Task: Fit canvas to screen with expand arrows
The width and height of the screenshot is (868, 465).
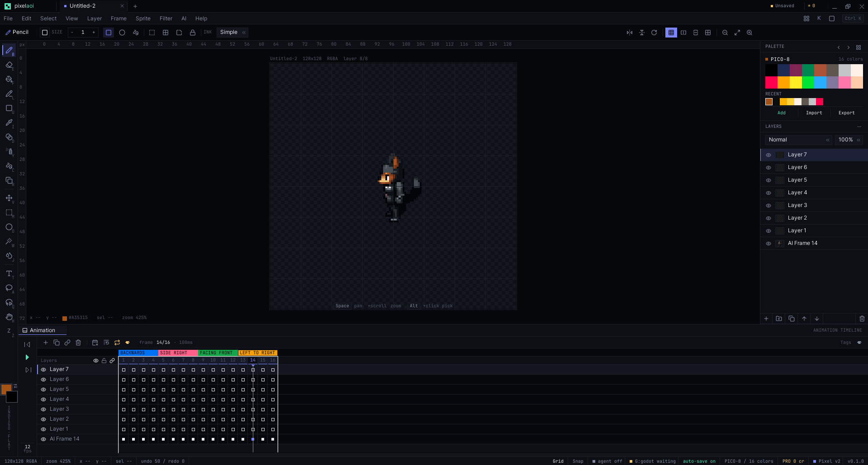Action: pos(737,33)
